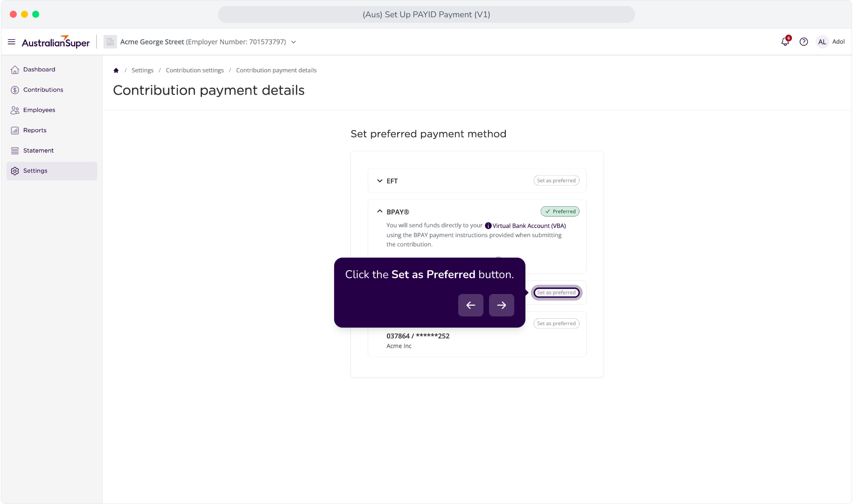Click the AL user avatar
The height and width of the screenshot is (504, 853).
[x=822, y=42]
